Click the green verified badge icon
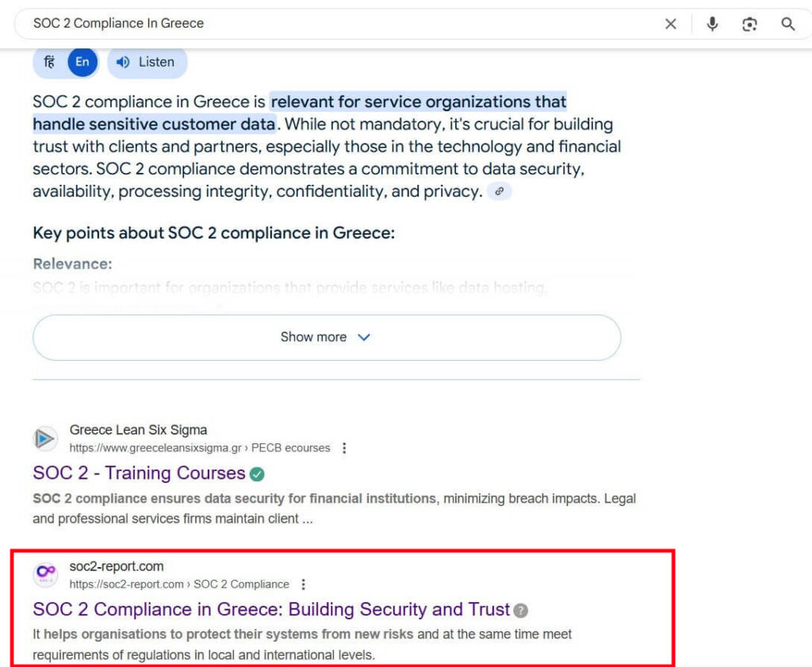 tap(257, 473)
